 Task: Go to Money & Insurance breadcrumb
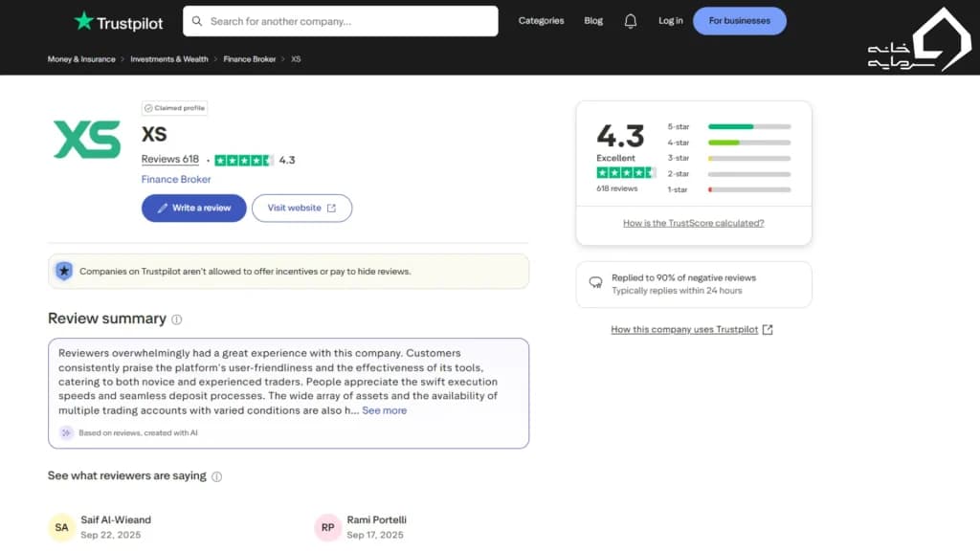tap(81, 59)
